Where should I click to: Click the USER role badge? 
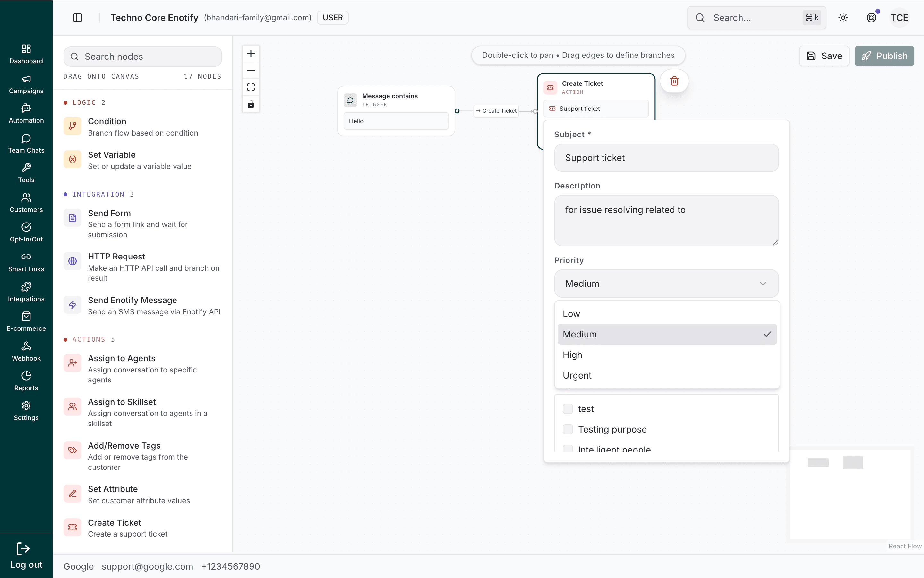click(x=333, y=18)
